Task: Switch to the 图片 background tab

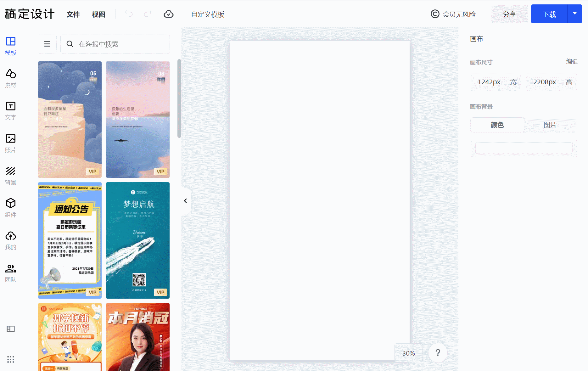Action: click(x=550, y=125)
